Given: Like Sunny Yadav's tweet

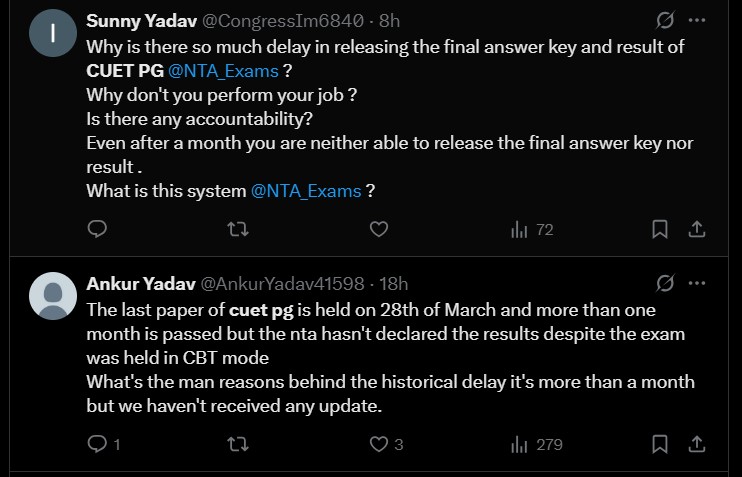Looking at the screenshot, I should click(379, 229).
